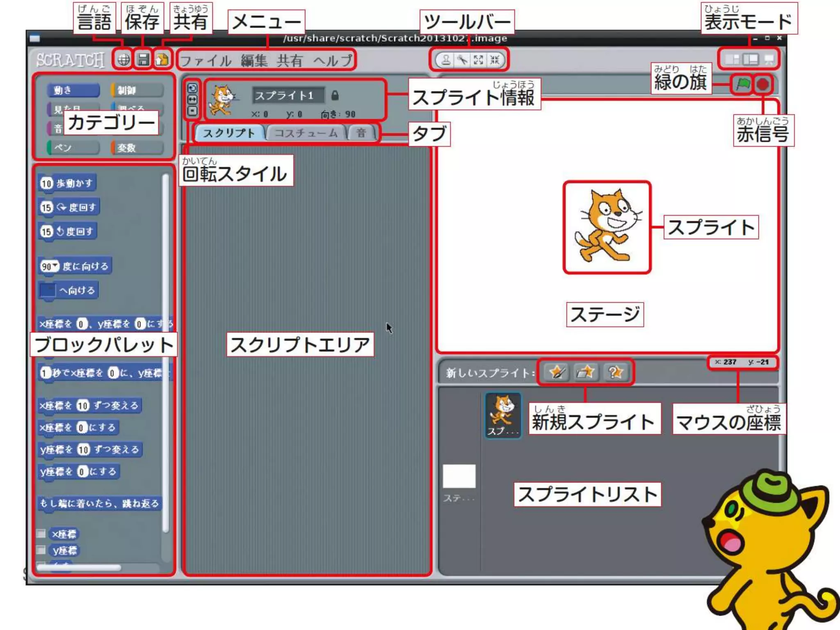
Task: Click the counterclockwise 15 度回す block
Action: 68,231
